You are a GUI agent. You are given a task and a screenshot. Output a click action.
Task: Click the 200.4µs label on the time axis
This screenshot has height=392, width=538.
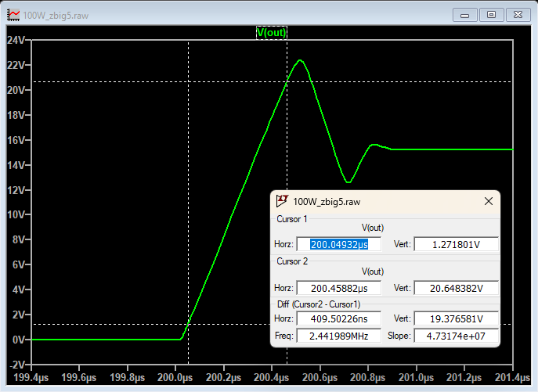click(x=272, y=378)
